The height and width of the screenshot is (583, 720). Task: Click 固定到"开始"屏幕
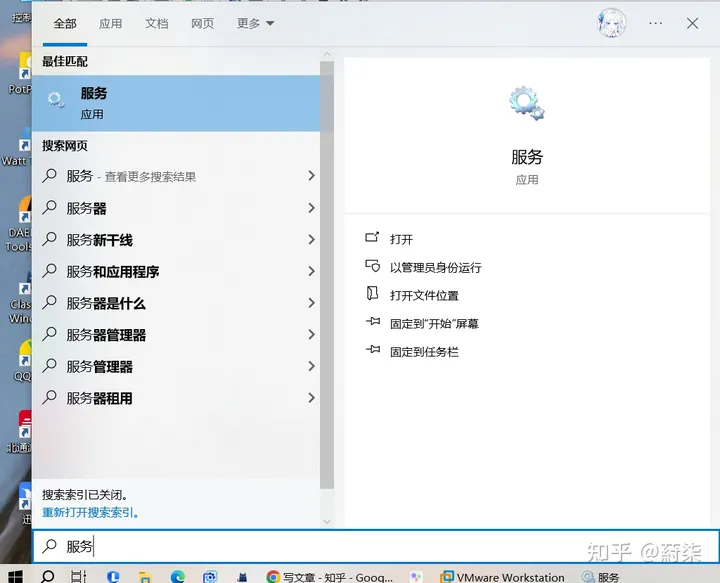[x=434, y=324]
